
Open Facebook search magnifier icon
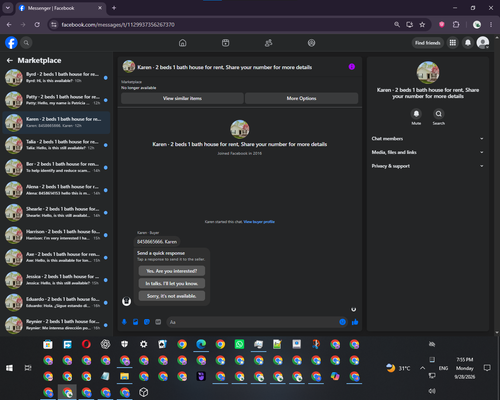click(x=26, y=43)
